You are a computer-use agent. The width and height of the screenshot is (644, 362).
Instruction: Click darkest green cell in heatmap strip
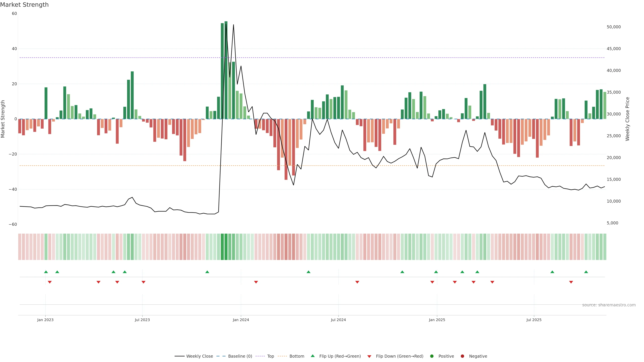point(226,247)
